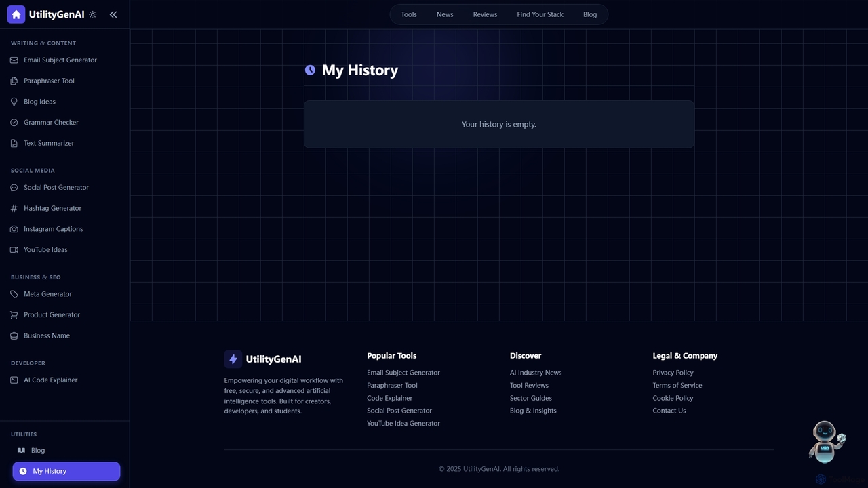Open Find Your Stack in top navigation
Screen dimensions: 868x488
[540, 14]
